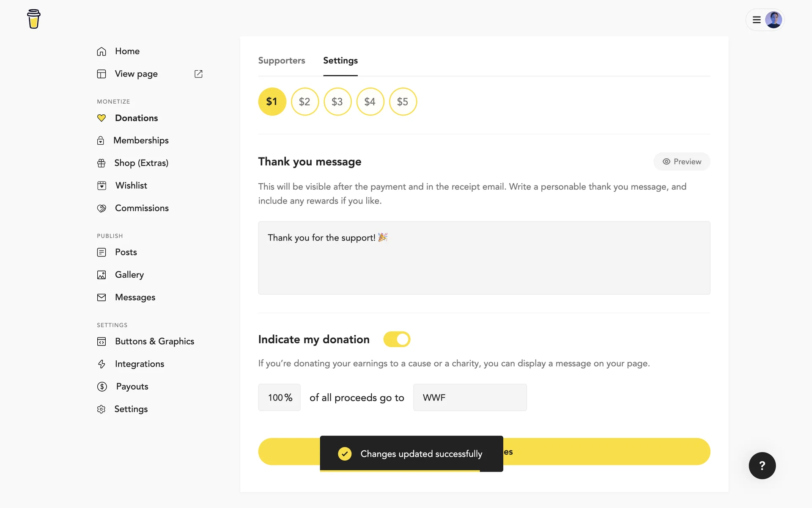Click the Buy Me a Coffee cup logo
812x508 pixels.
pos(34,19)
